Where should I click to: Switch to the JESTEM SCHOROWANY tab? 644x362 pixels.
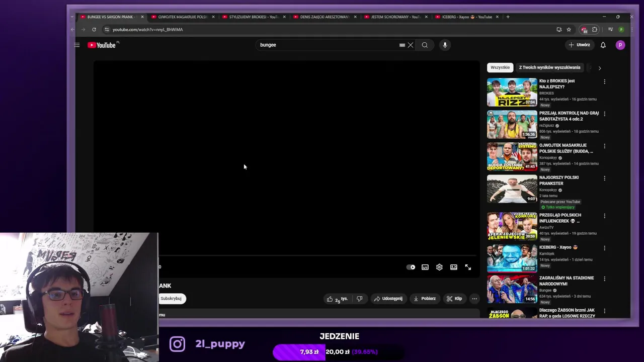[x=394, y=17]
